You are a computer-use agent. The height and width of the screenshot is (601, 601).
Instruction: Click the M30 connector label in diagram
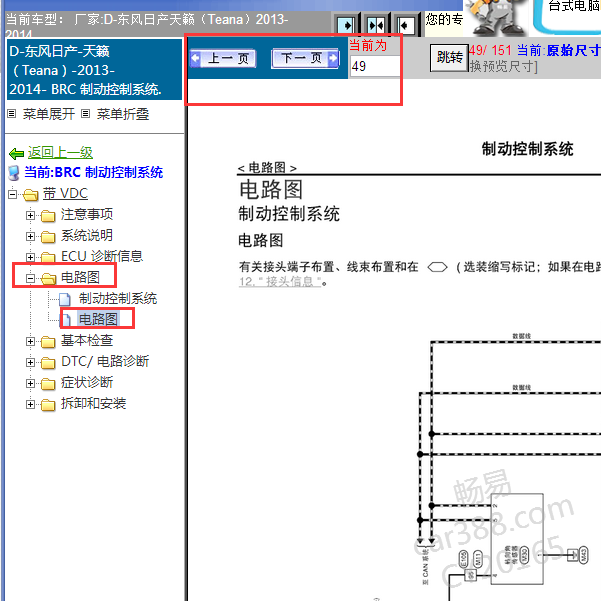(524, 555)
